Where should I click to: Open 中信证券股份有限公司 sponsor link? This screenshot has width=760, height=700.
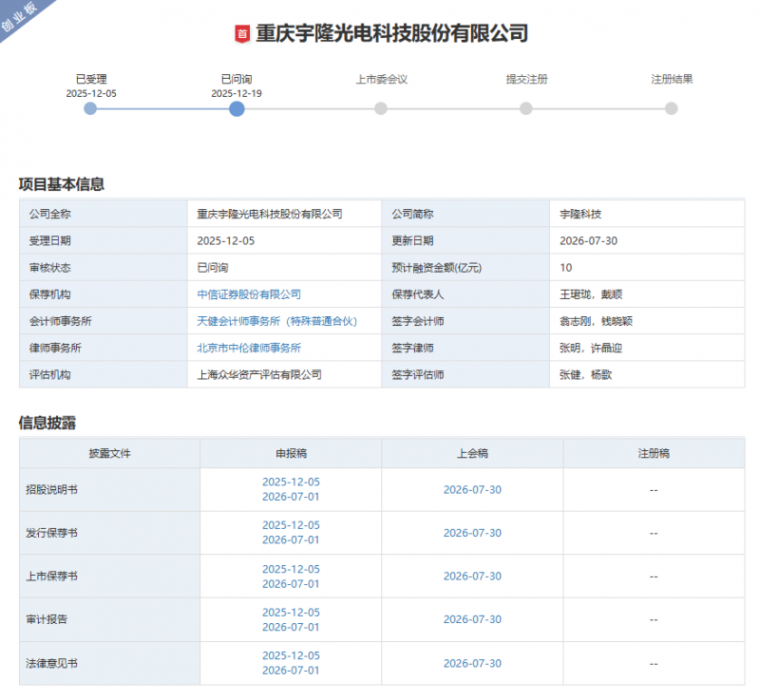point(249,294)
